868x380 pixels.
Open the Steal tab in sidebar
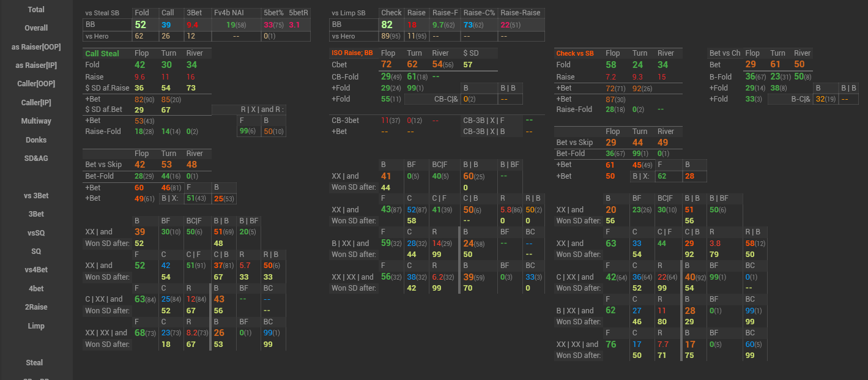point(35,363)
